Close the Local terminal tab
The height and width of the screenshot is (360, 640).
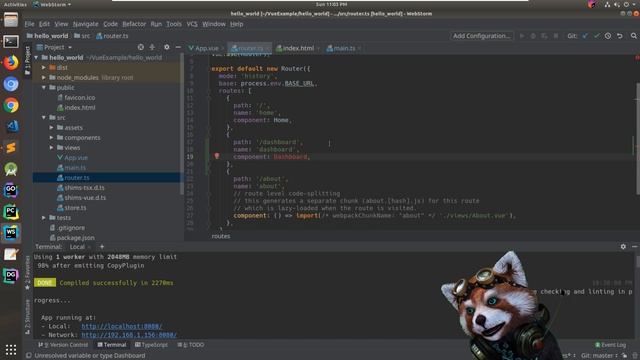(x=90, y=247)
